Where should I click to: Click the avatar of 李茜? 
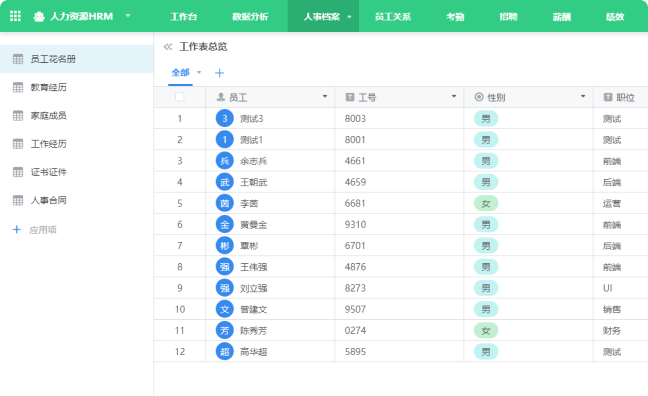tap(225, 203)
